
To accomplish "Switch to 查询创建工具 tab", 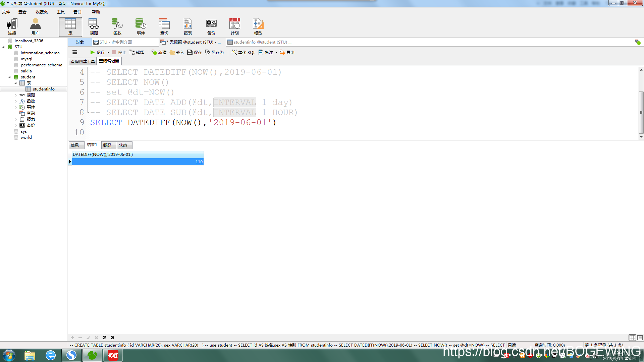I will pyautogui.click(x=83, y=61).
